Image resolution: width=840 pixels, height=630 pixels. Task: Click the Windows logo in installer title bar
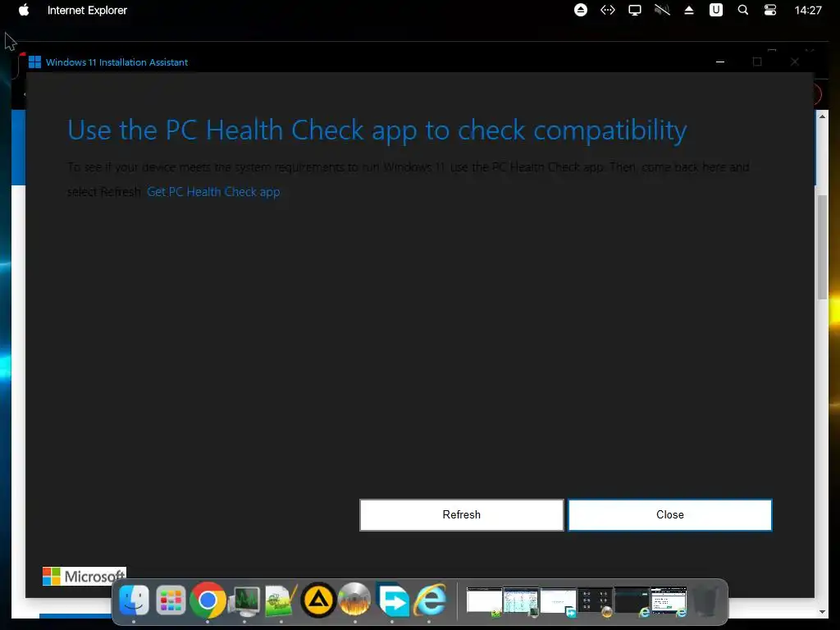click(34, 62)
